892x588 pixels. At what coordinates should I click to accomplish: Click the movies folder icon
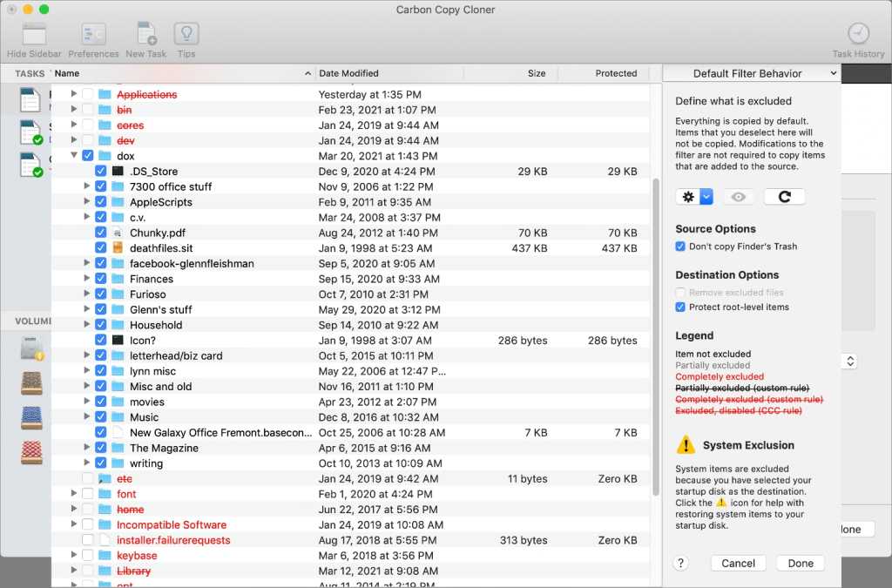coord(118,402)
